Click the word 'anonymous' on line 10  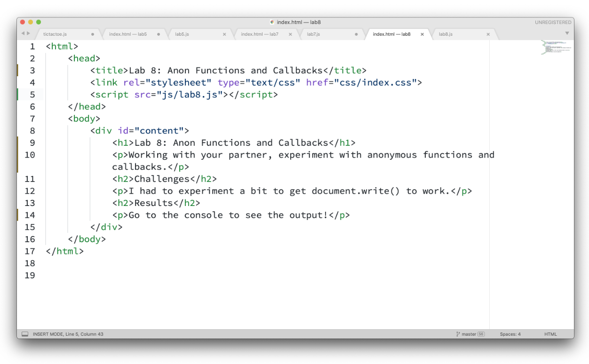(x=392, y=155)
